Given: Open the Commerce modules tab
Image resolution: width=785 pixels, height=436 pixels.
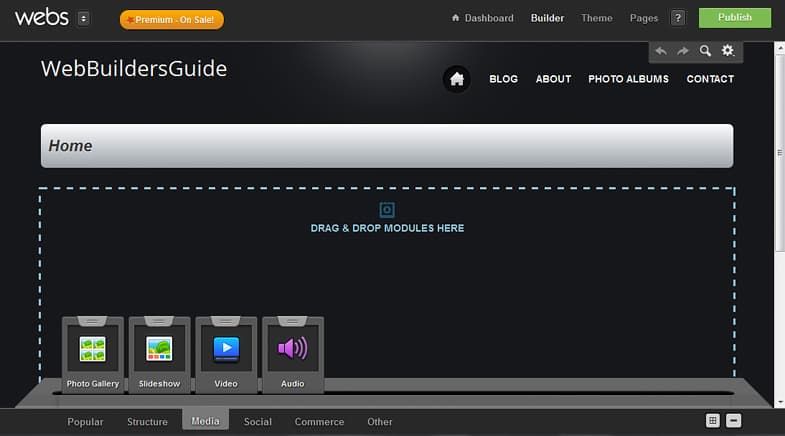Looking at the screenshot, I should point(319,422).
